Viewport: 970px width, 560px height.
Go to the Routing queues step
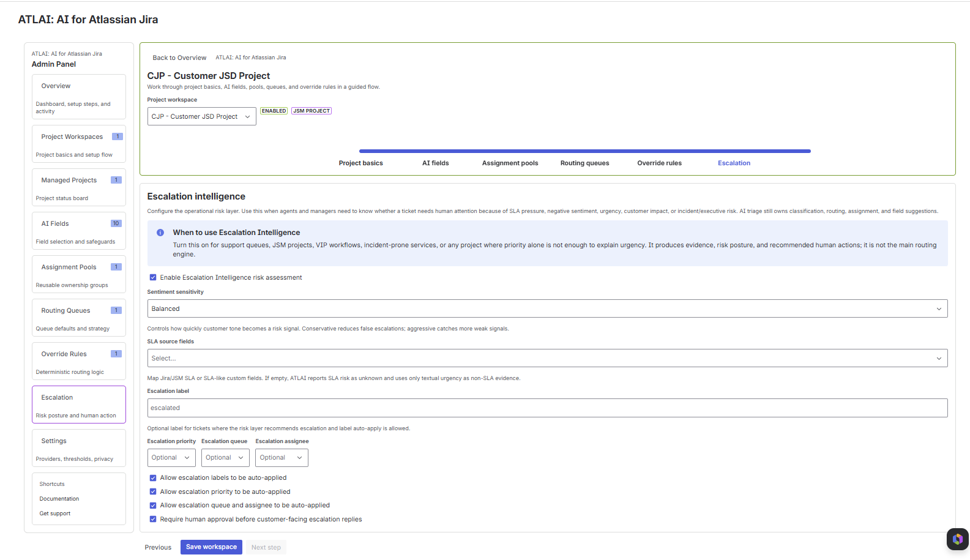coord(585,163)
